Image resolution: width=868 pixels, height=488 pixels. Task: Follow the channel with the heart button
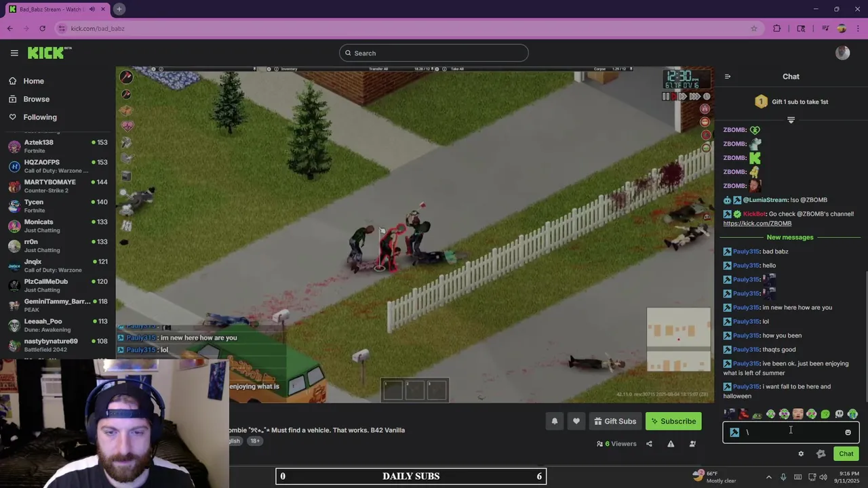point(576,421)
